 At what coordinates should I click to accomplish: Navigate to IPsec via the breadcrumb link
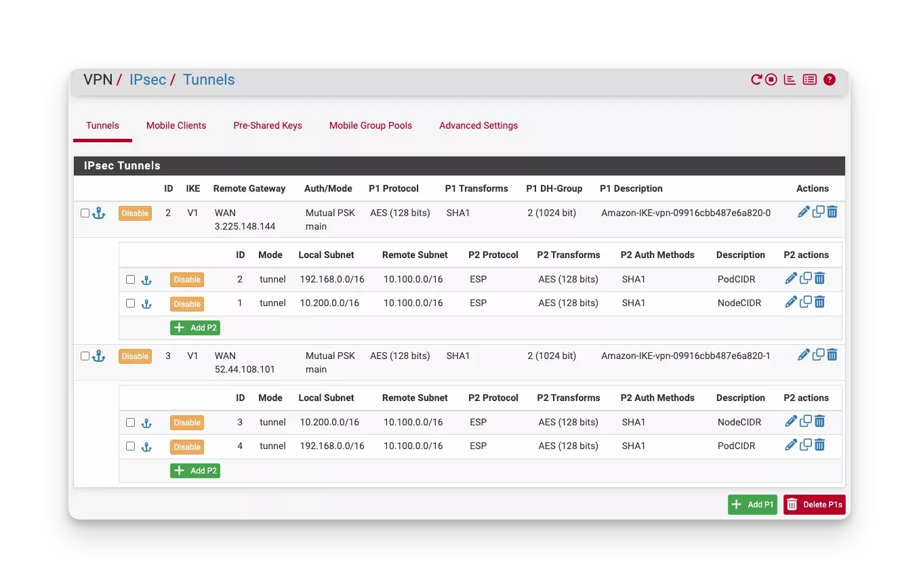click(x=148, y=79)
